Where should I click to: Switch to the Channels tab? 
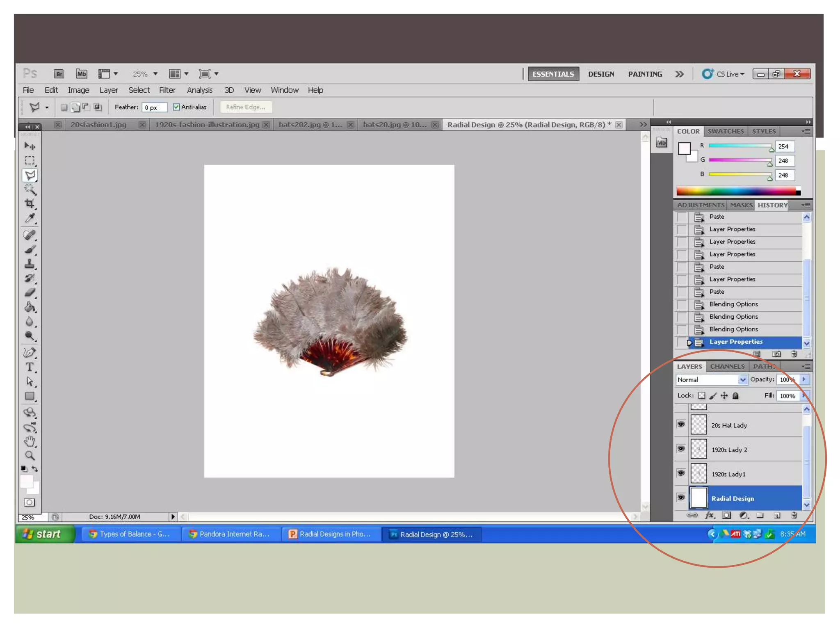tap(727, 366)
